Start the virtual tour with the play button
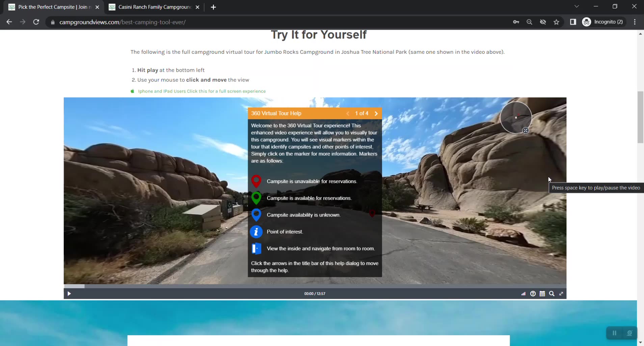Viewport: 644px width, 346px height. click(69, 294)
